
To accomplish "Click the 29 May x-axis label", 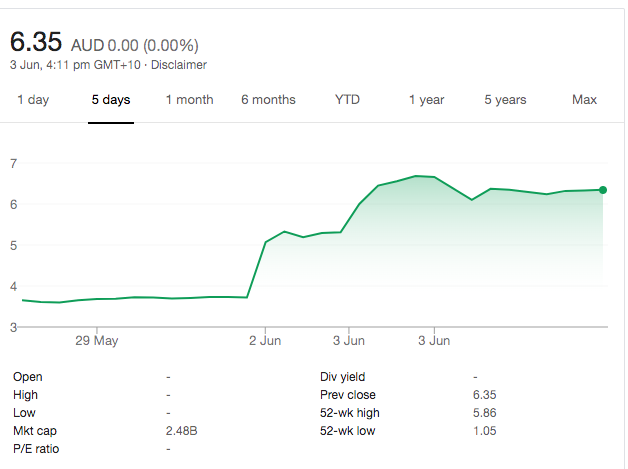I will click(97, 341).
